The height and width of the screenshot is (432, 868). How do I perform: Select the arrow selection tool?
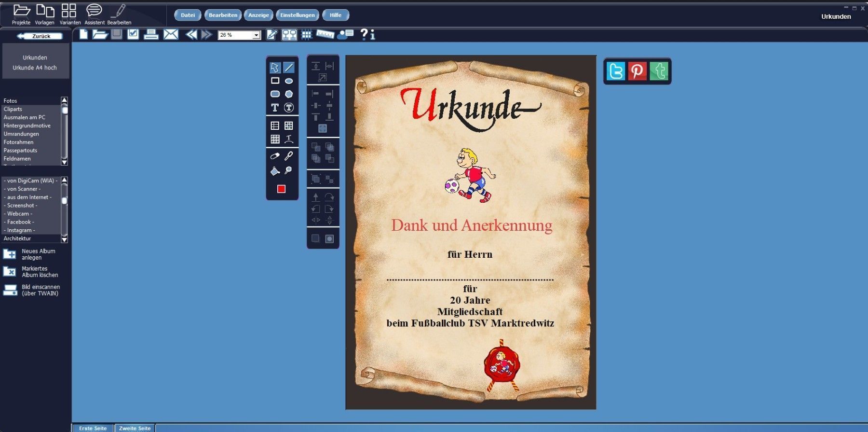click(x=275, y=68)
